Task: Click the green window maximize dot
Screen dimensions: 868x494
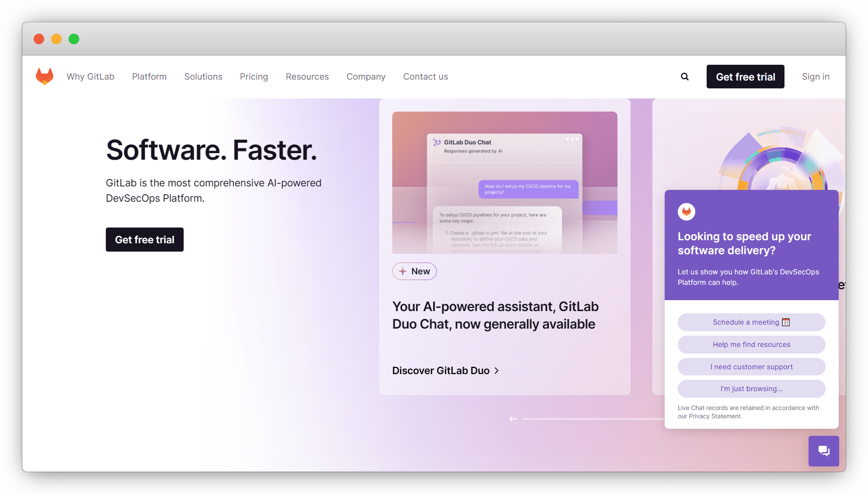Action: click(74, 39)
